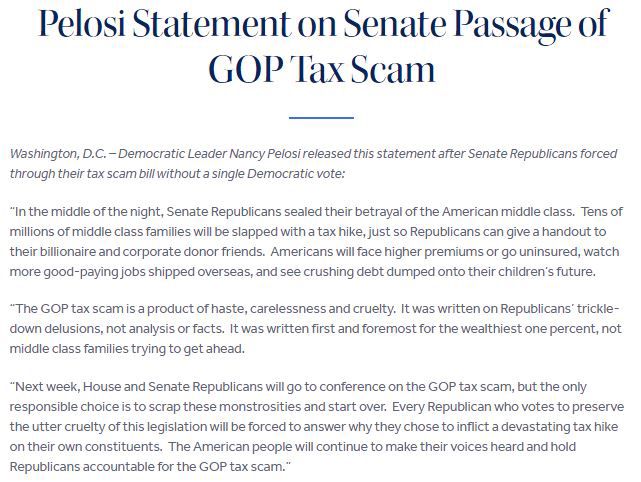Screen dimensions: 641x482
Task: Click the "GOP Tax Scam" heading line
Action: point(322,68)
